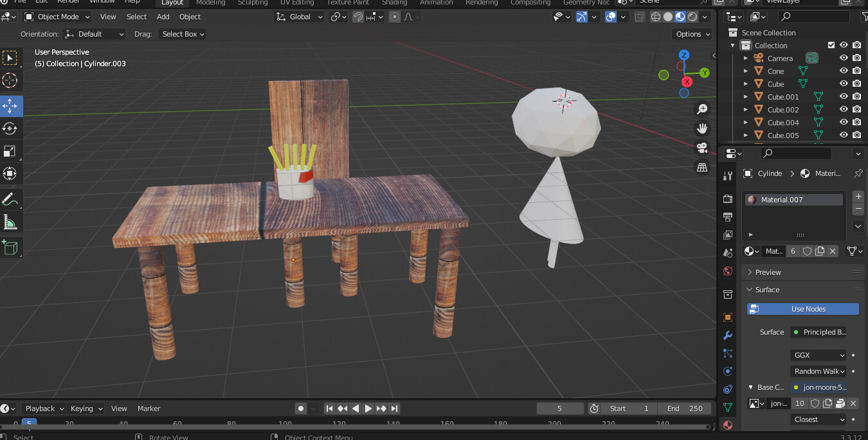Open the Select menu

[136, 17]
